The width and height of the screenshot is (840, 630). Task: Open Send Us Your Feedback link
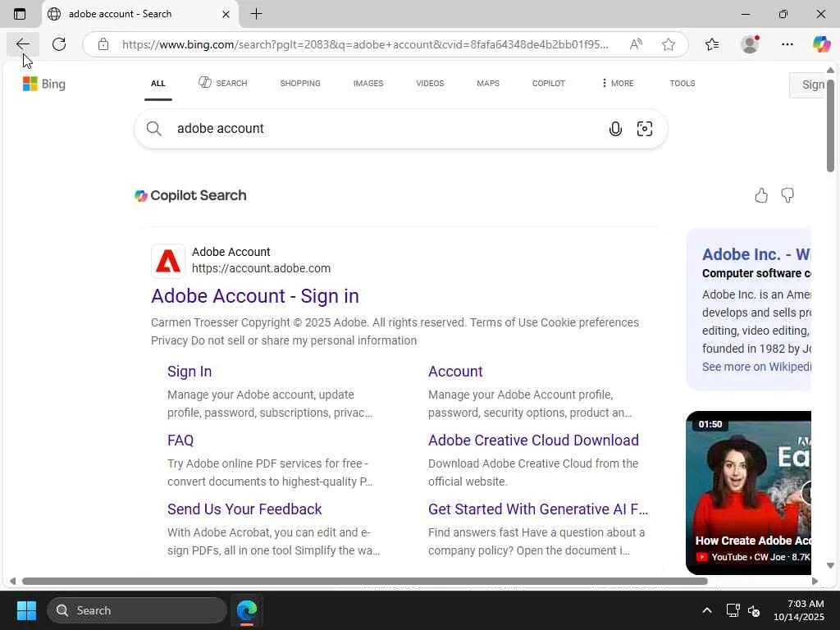[x=244, y=509]
